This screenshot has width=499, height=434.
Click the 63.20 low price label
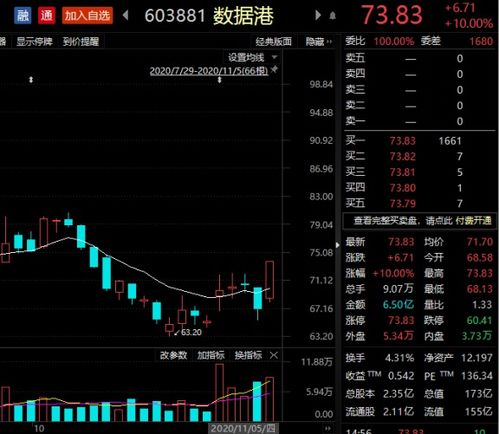[x=191, y=332]
